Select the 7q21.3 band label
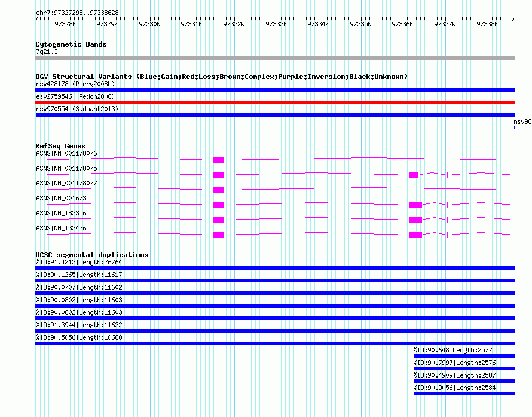This screenshot has height=417, width=532. click(x=47, y=52)
